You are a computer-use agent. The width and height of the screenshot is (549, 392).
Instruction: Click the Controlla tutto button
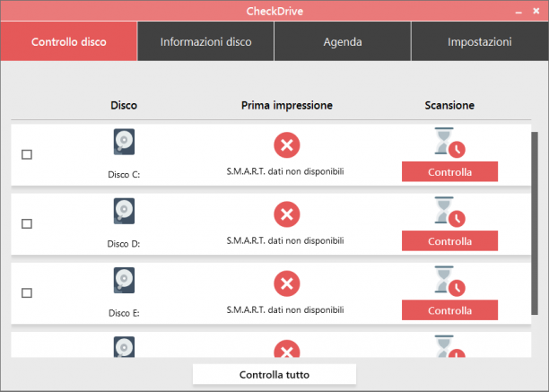[x=274, y=374]
